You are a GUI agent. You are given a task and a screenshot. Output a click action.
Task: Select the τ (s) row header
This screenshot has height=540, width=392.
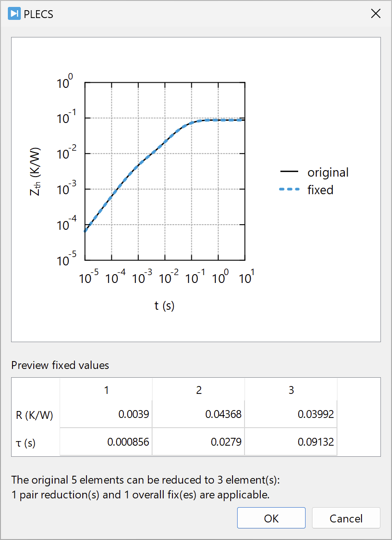click(x=26, y=443)
